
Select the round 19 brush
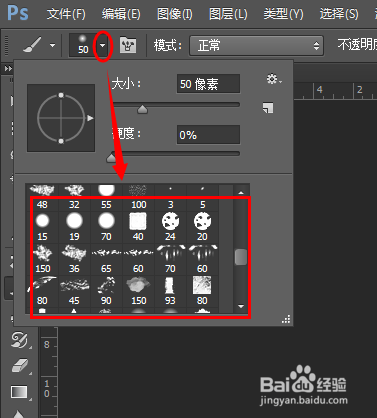(x=74, y=227)
